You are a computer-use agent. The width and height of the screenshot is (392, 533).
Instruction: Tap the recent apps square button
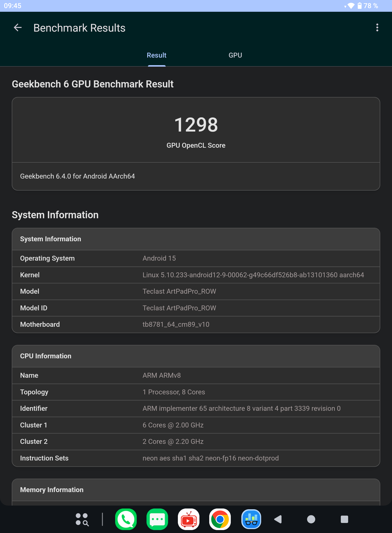click(344, 519)
